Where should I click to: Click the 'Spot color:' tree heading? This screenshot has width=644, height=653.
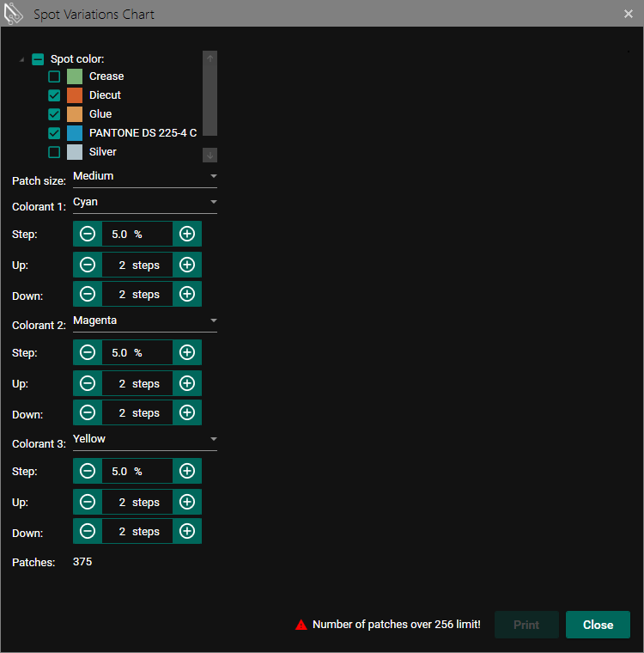77,59
